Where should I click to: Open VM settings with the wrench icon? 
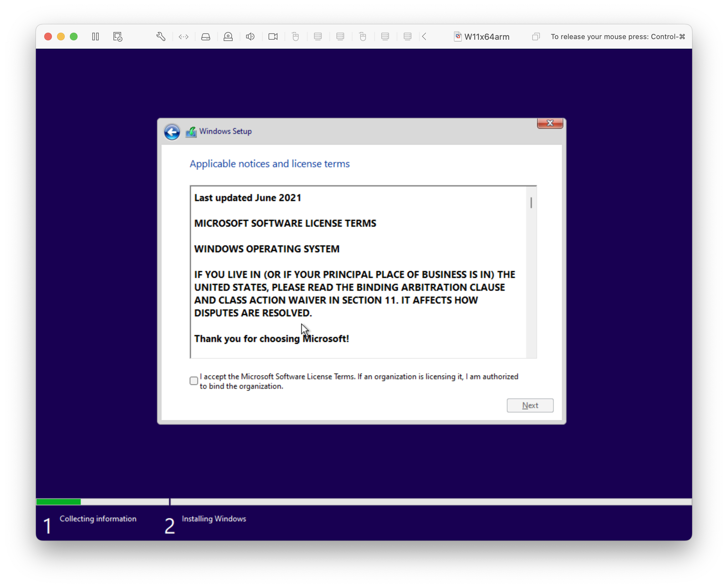pyautogui.click(x=161, y=37)
